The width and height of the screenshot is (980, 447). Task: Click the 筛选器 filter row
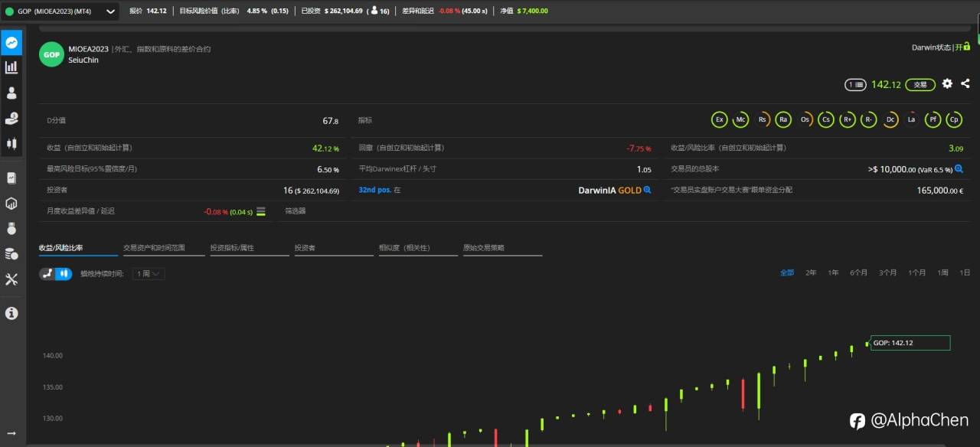click(x=296, y=210)
